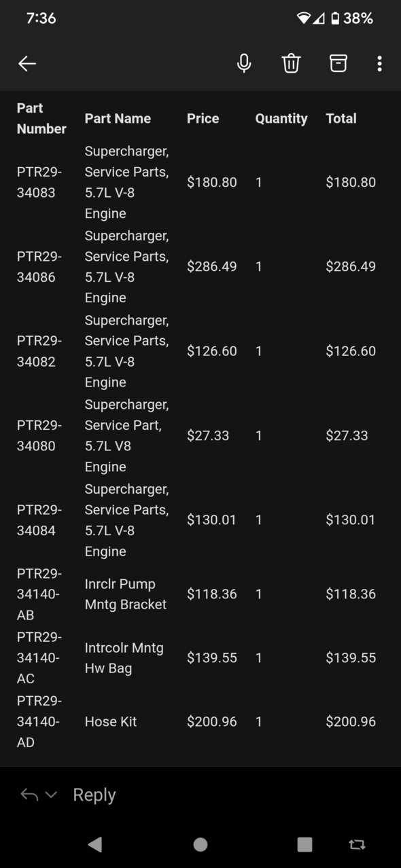Screen dimensions: 401x868
Task: Tap the $286.49 total cell
Action: coord(351,266)
